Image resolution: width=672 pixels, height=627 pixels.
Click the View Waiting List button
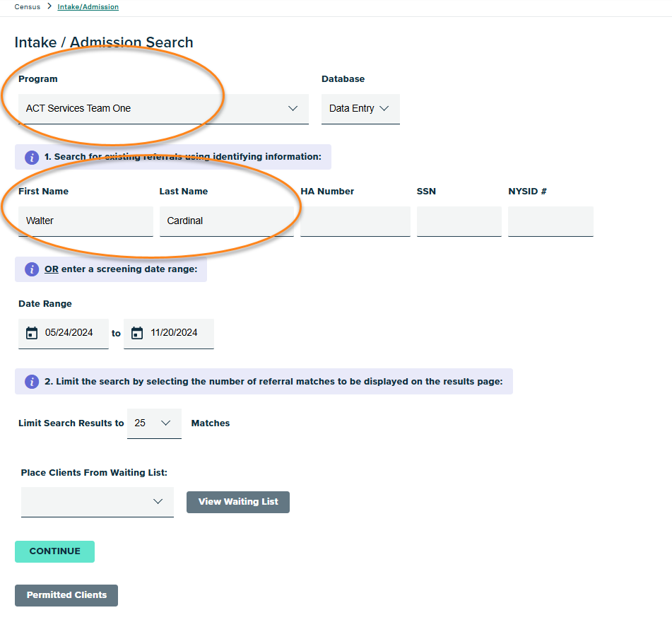[x=238, y=502]
